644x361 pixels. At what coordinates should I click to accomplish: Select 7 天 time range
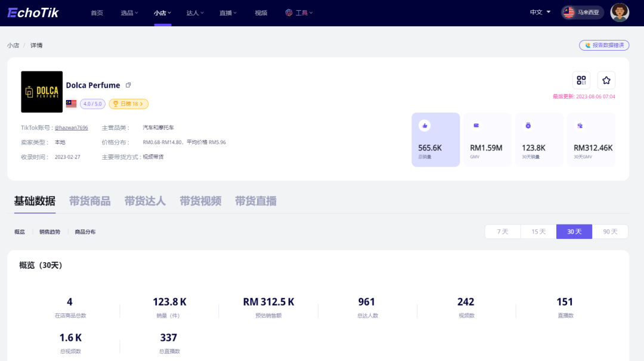tap(503, 231)
